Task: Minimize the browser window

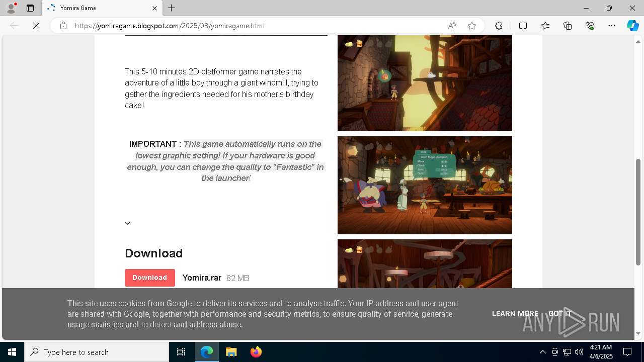Action: (x=586, y=8)
